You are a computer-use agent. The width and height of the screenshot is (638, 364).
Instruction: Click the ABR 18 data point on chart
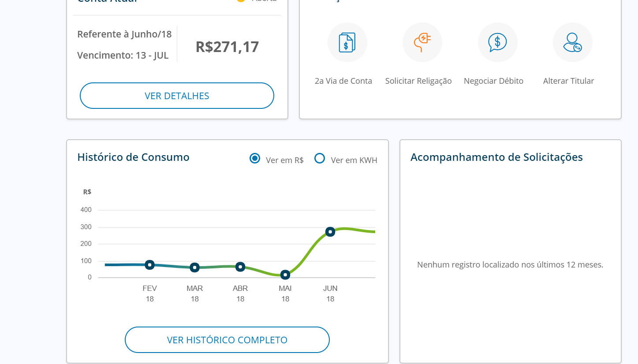click(240, 267)
